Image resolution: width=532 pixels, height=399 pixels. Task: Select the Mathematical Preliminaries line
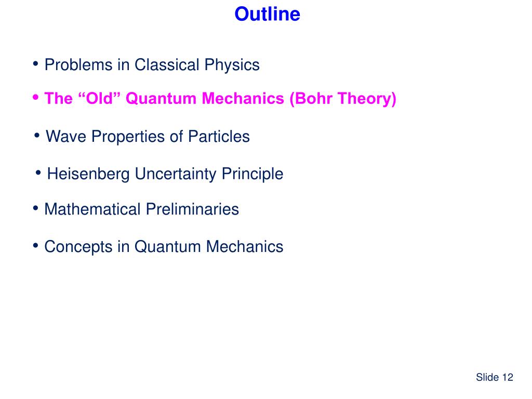[141, 209]
